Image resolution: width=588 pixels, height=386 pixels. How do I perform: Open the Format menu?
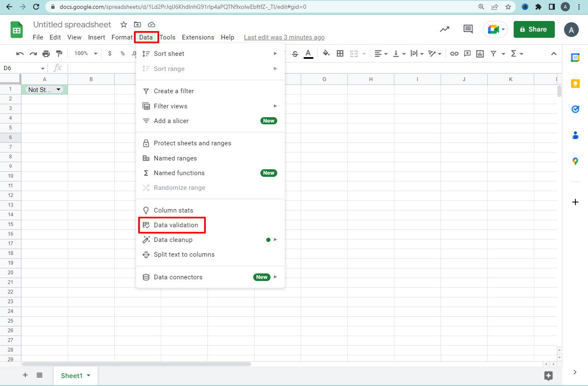[x=122, y=37]
